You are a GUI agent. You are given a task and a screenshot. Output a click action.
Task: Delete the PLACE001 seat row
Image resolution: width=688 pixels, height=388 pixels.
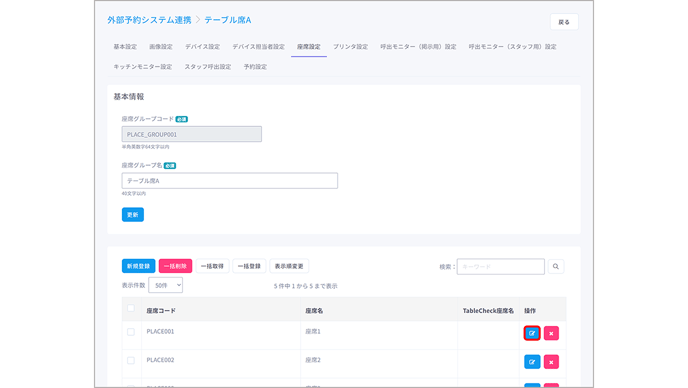coord(551,333)
